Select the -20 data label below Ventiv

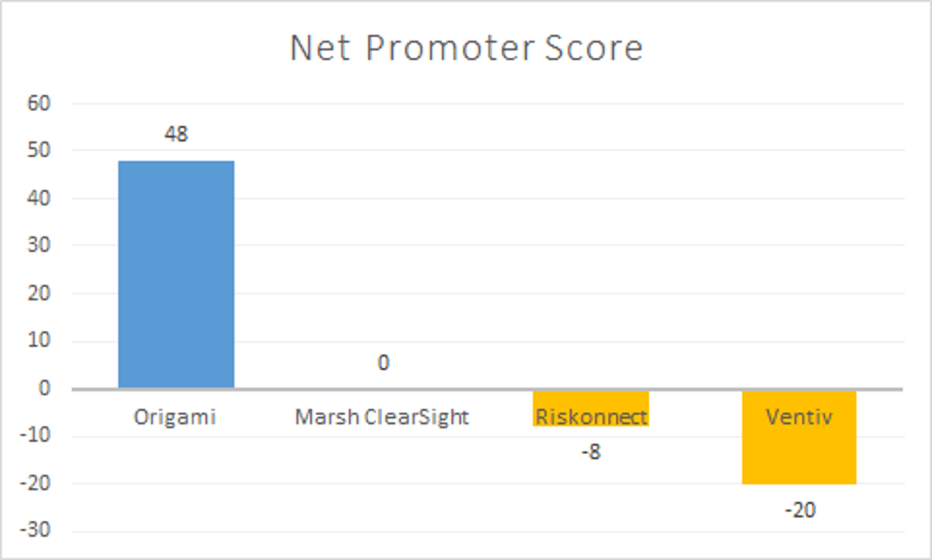pos(799,509)
